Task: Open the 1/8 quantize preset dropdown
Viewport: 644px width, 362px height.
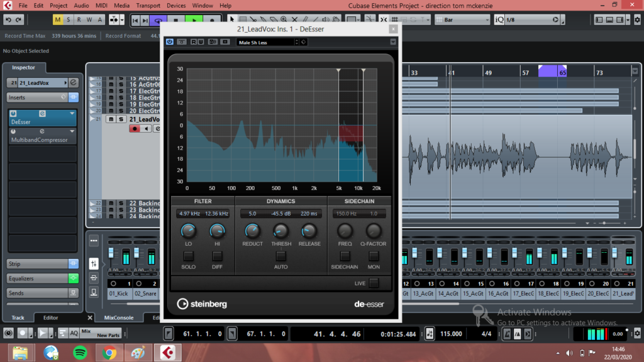Action: [x=532, y=19]
